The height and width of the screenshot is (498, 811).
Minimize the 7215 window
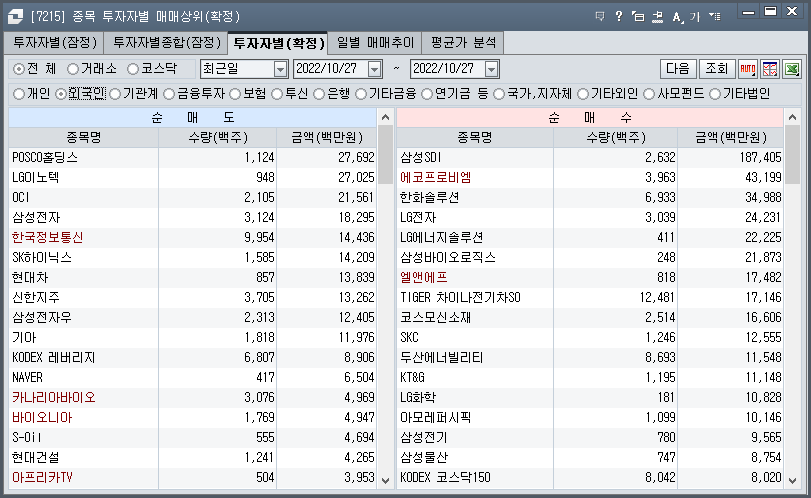(748, 12)
